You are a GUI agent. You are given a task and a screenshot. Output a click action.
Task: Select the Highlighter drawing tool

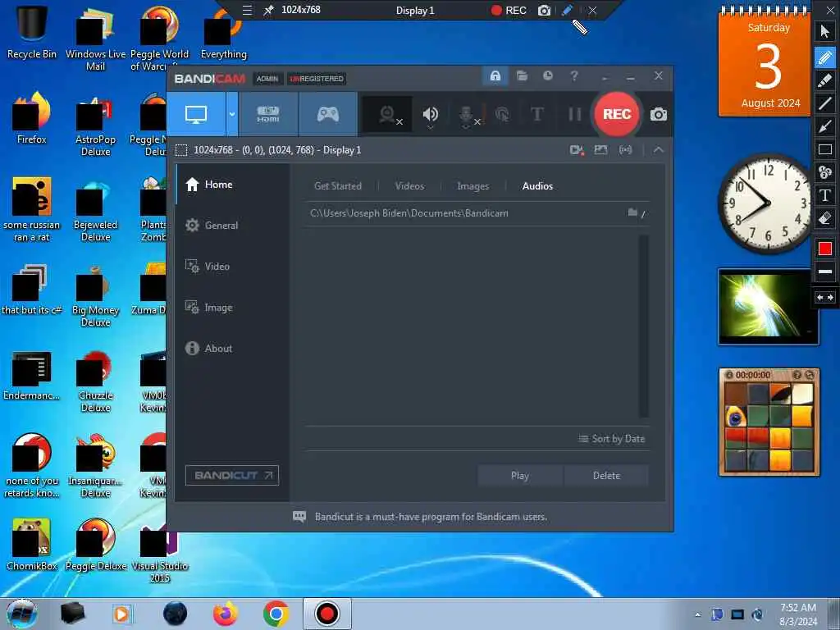pos(825,80)
